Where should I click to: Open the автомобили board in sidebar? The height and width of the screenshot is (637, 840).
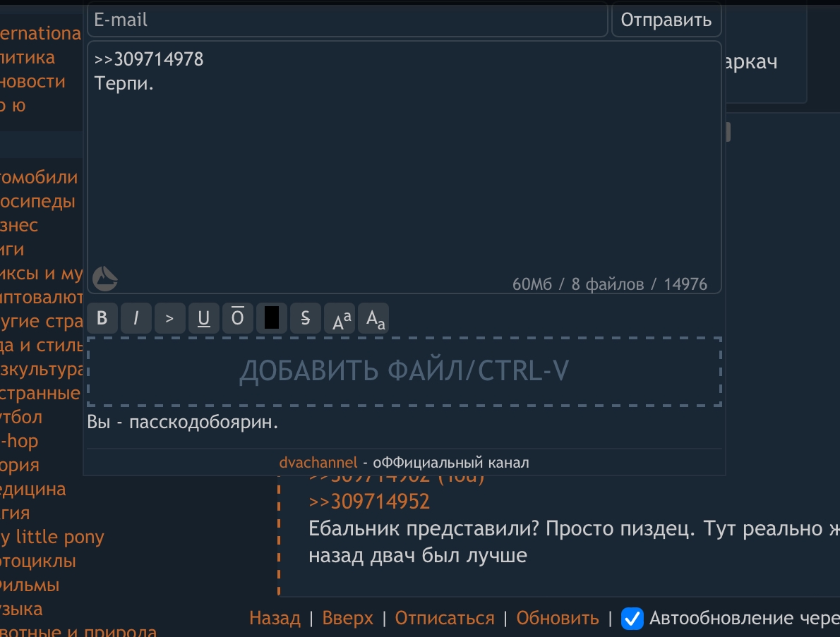(39, 177)
